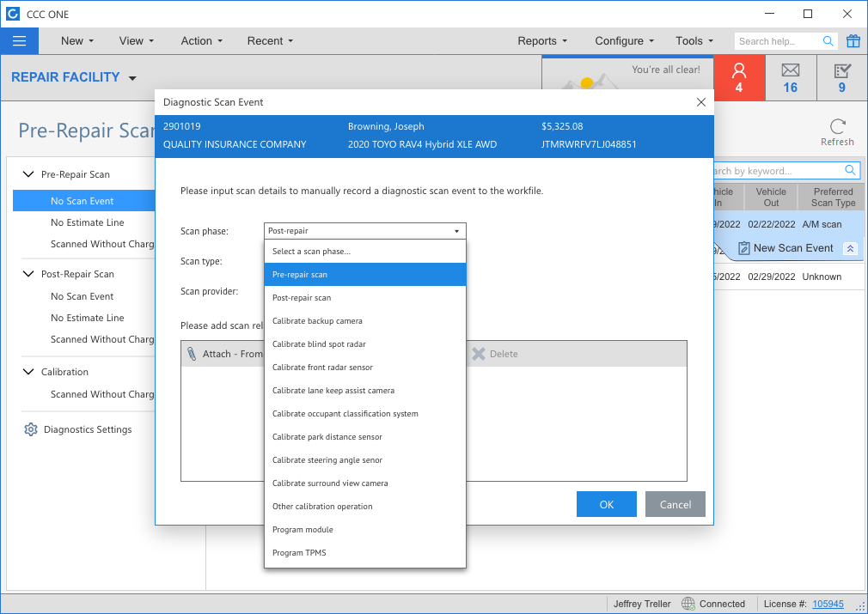Viewport: 868px width, 614px height.
Task: Click the Scan phase combo box
Action: coord(364,231)
